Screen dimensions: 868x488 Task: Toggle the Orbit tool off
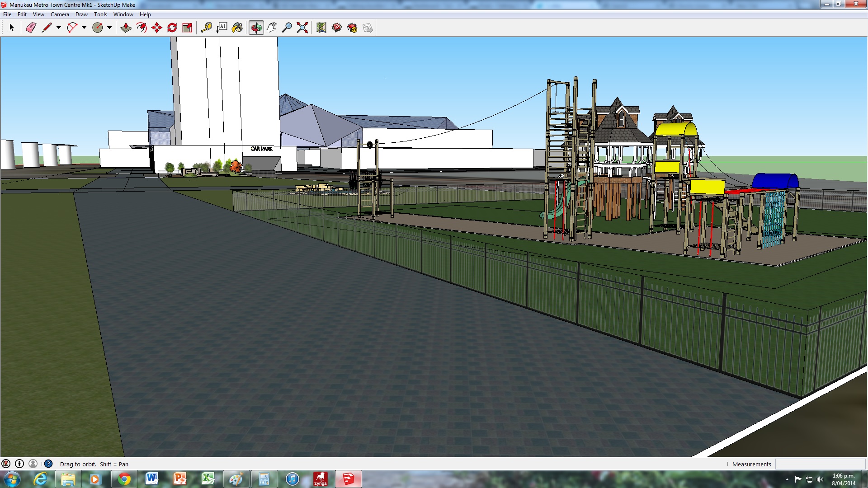256,28
